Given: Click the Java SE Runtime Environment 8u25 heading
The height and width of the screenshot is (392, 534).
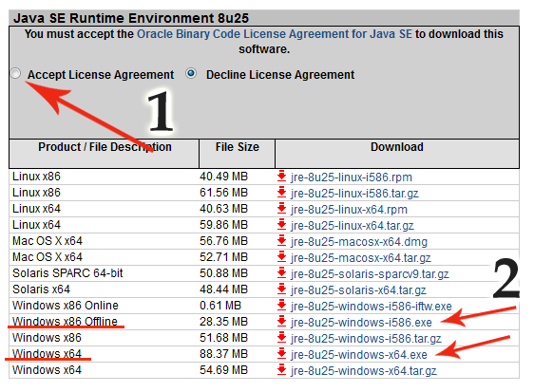Looking at the screenshot, I should [x=131, y=18].
